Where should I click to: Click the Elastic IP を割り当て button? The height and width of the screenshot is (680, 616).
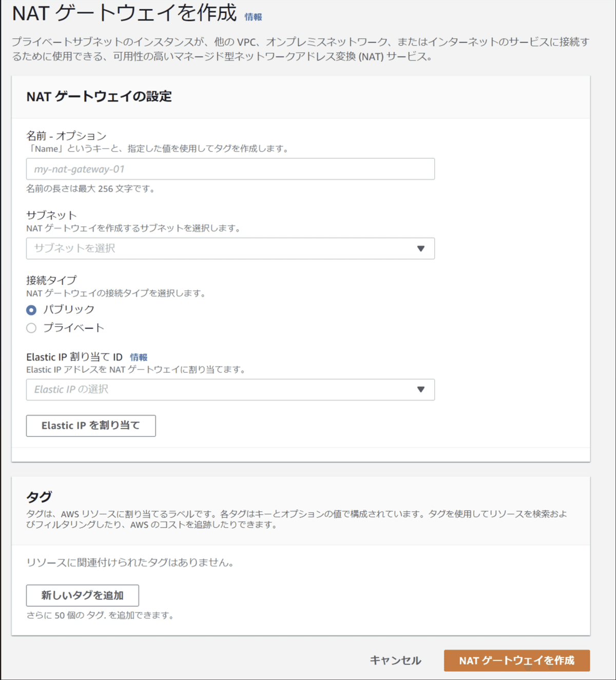click(91, 426)
